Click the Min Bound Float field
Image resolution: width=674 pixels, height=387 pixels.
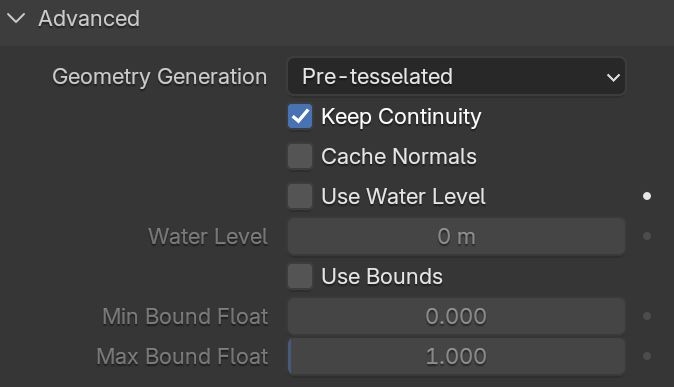pyautogui.click(x=456, y=316)
